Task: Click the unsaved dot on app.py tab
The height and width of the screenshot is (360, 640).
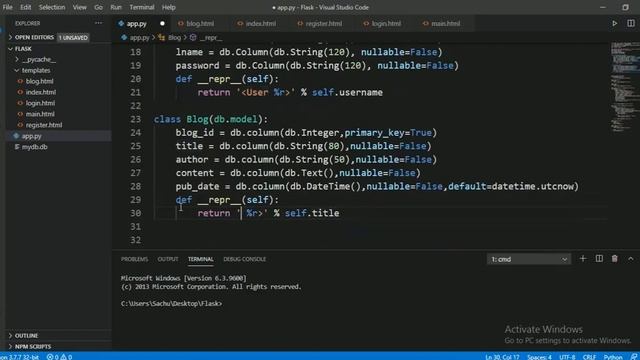Action: [x=162, y=24]
